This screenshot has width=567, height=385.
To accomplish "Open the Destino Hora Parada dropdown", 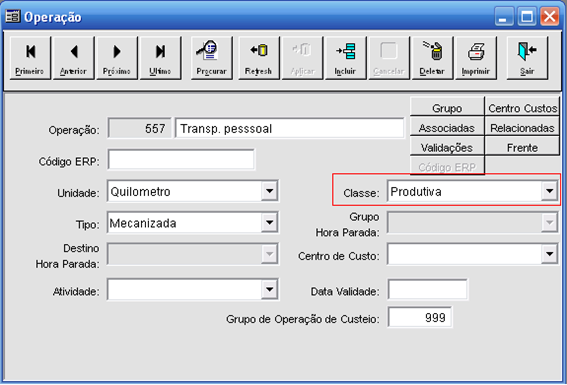I will tap(269, 254).
